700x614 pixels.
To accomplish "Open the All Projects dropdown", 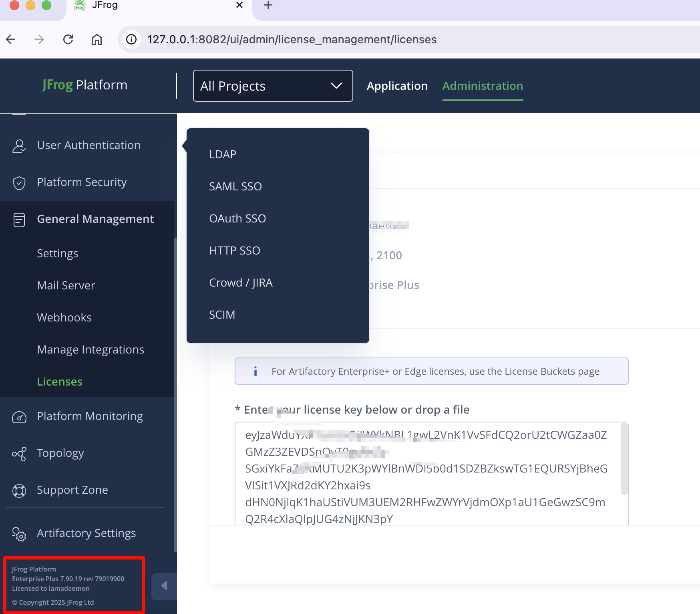I will pyautogui.click(x=273, y=86).
